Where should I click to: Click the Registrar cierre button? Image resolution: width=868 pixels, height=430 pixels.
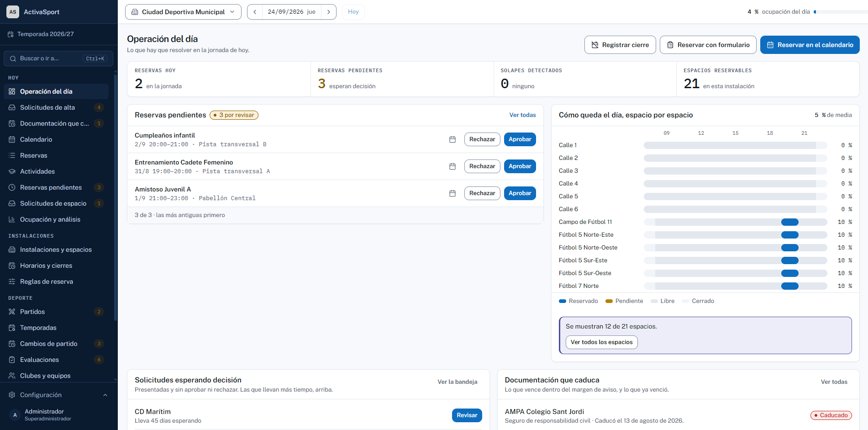620,45
